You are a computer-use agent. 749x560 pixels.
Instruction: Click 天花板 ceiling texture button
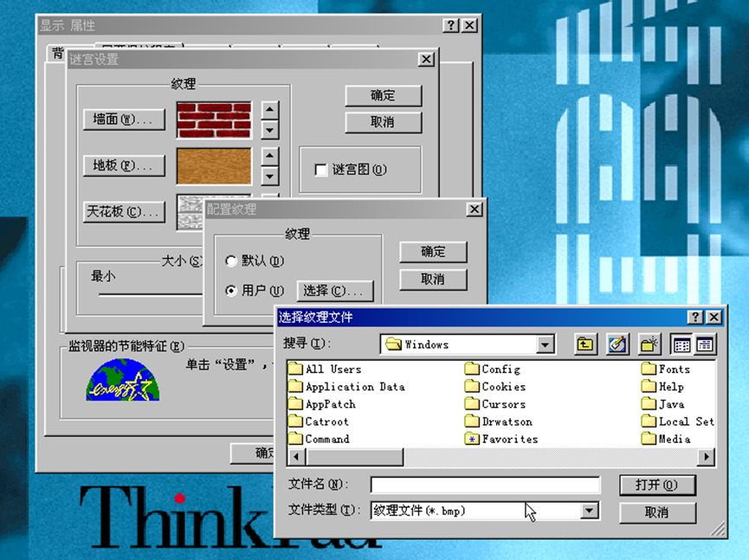point(124,211)
